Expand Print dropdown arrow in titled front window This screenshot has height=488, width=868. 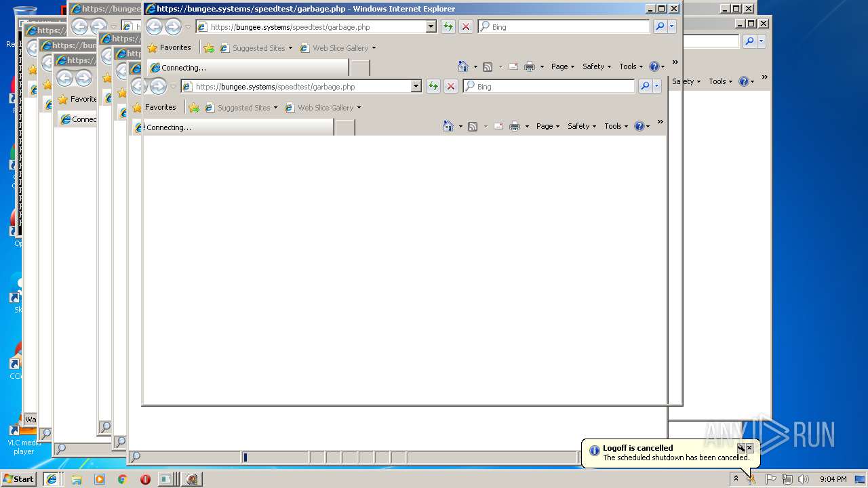pos(542,66)
